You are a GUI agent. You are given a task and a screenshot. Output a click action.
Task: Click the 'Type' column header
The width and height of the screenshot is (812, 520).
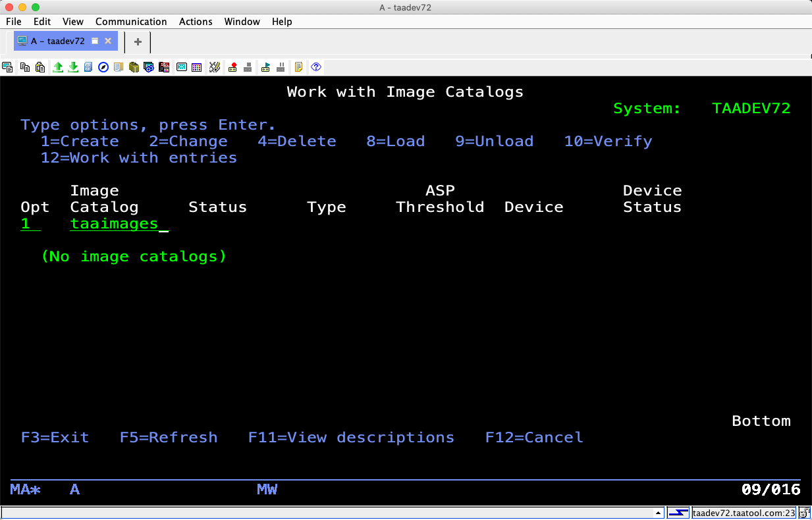pyautogui.click(x=327, y=207)
